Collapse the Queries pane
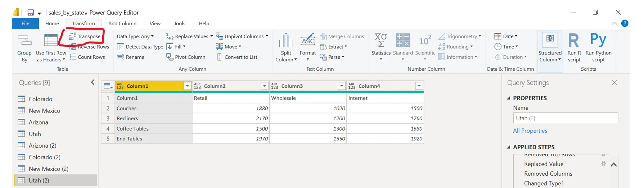 [93, 83]
